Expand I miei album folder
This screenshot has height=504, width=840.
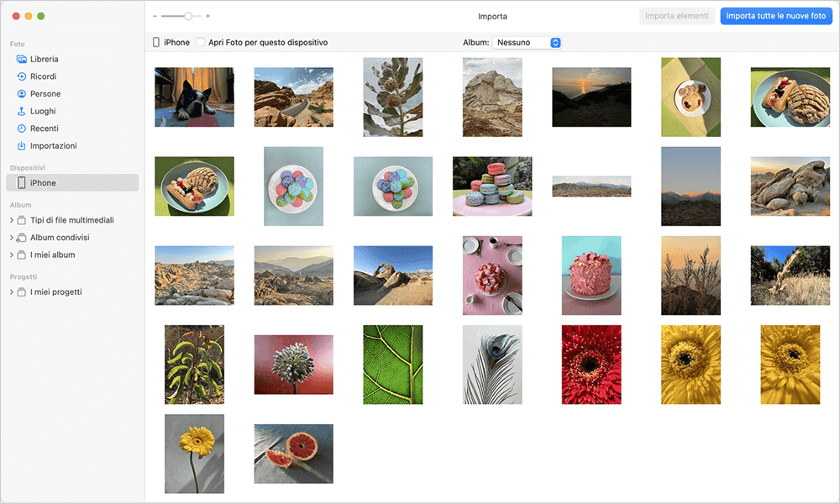point(12,255)
